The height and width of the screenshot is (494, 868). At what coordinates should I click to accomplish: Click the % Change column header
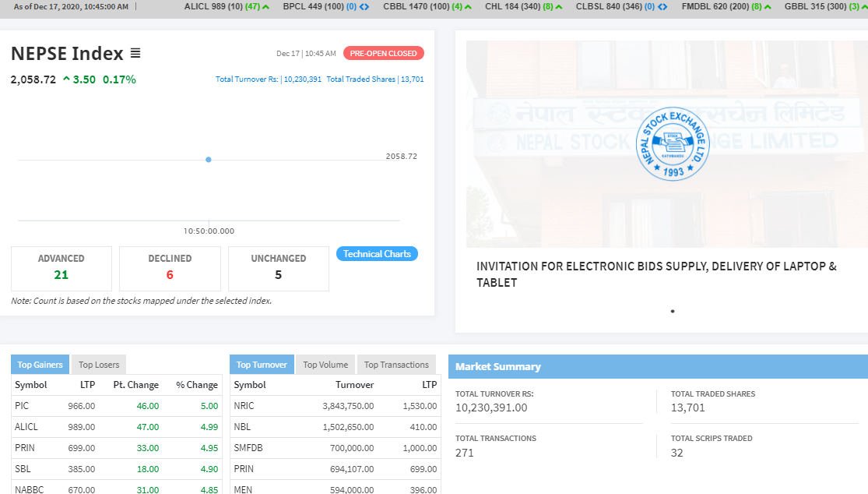(197, 385)
